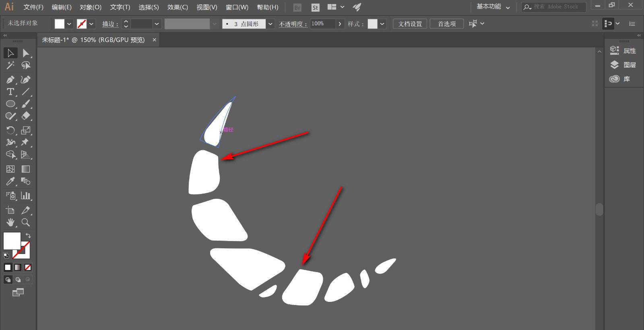Open the 3 点圆形 brush dropdown
The height and width of the screenshot is (330, 644).
coord(270,24)
